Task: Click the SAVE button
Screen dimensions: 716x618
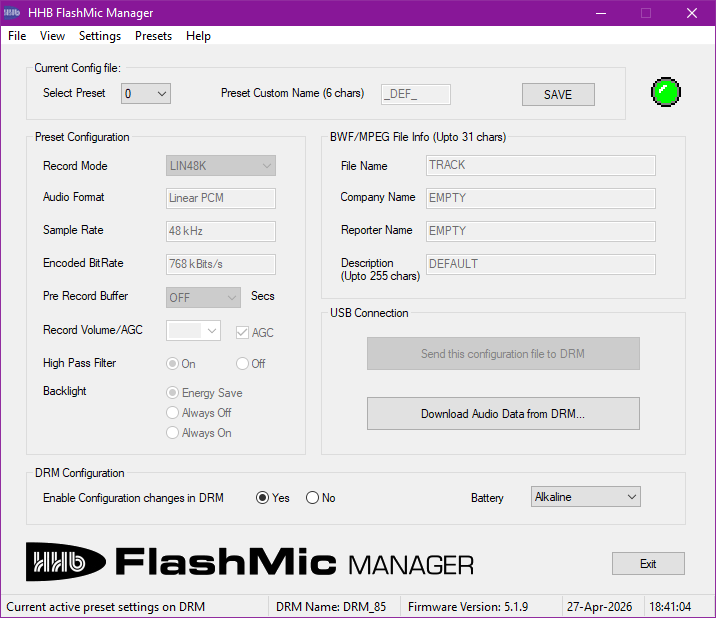Action: pyautogui.click(x=558, y=94)
